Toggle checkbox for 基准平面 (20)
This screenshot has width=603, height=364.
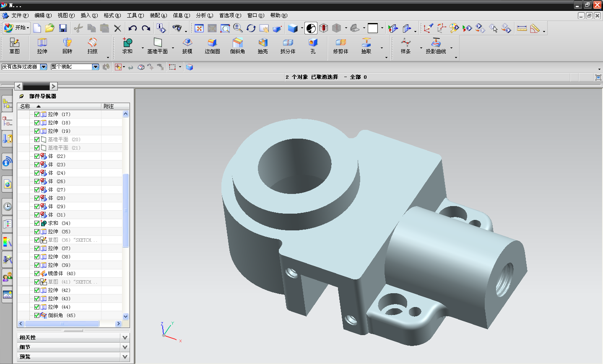[37, 139]
